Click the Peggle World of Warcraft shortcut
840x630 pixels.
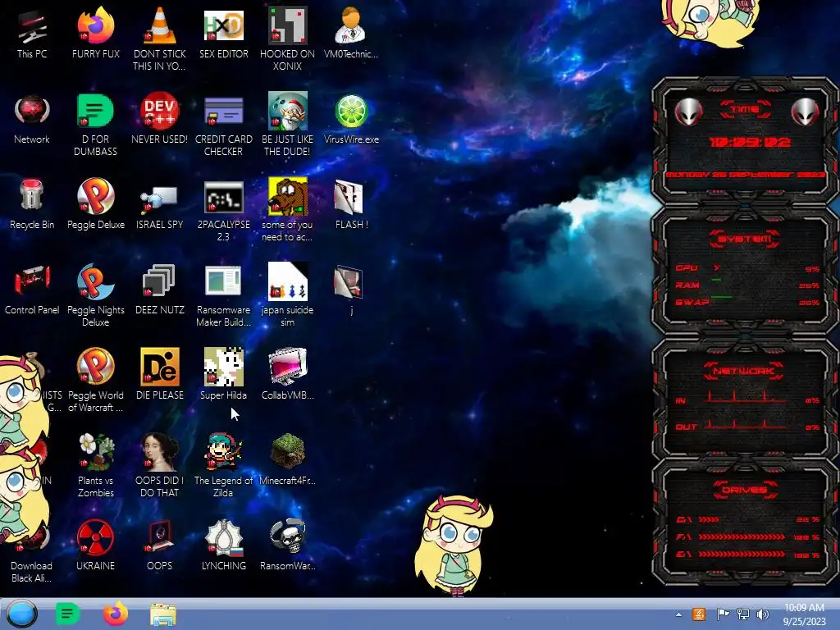(x=95, y=367)
